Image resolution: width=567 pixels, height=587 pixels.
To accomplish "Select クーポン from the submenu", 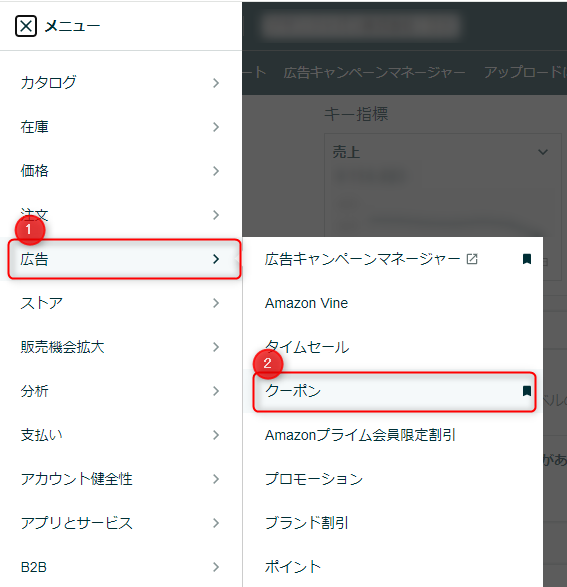I will (394, 392).
